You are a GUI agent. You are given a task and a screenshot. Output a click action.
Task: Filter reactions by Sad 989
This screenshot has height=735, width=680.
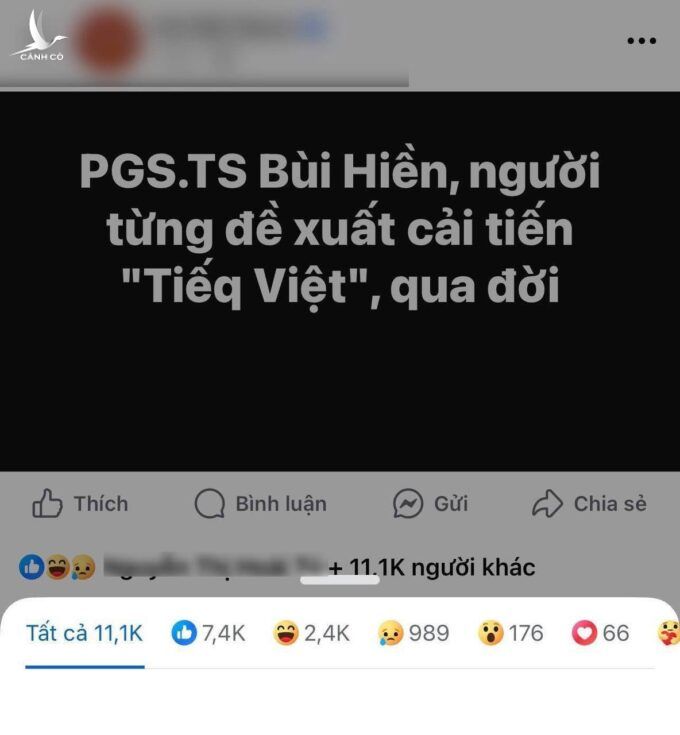tap(413, 633)
